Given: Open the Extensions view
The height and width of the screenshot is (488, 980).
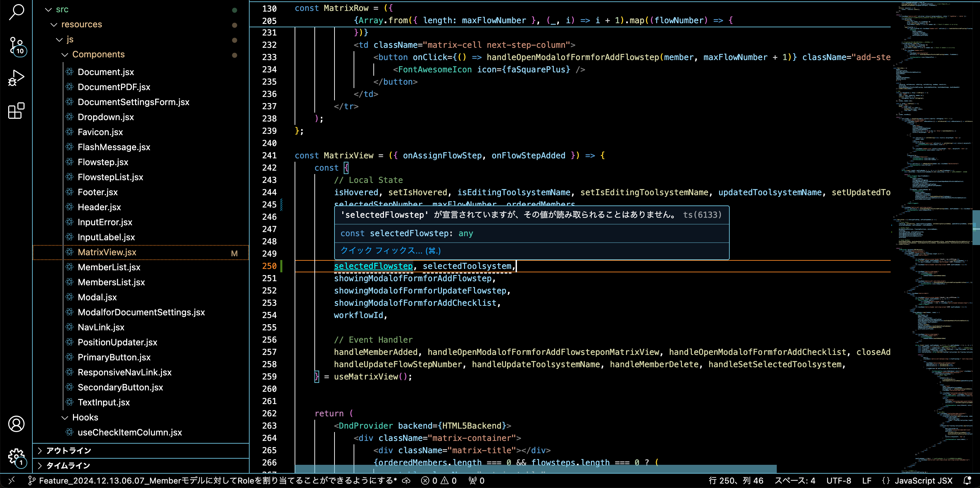Looking at the screenshot, I should (16, 111).
